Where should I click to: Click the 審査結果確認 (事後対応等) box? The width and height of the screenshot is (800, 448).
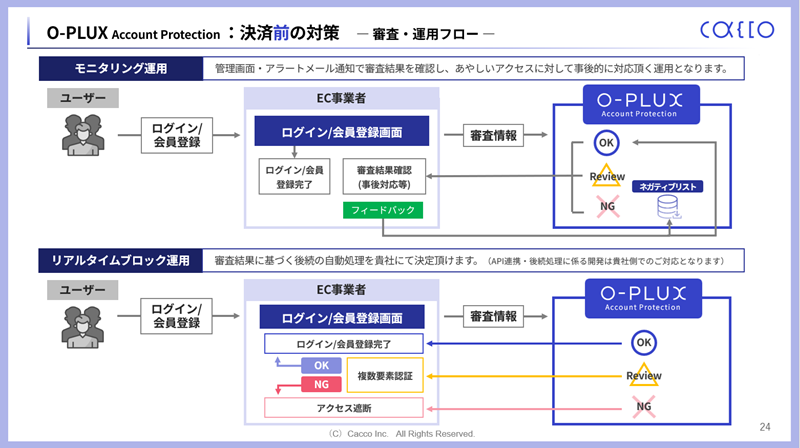coord(384,177)
